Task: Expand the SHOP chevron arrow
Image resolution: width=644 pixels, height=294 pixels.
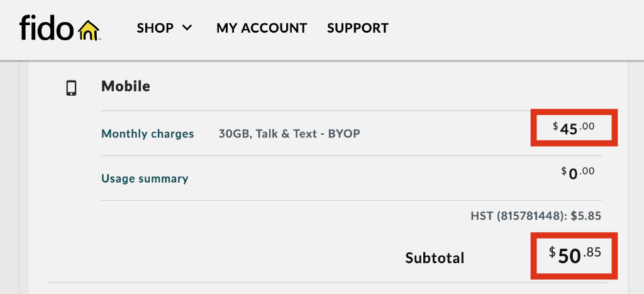Action: tap(187, 28)
